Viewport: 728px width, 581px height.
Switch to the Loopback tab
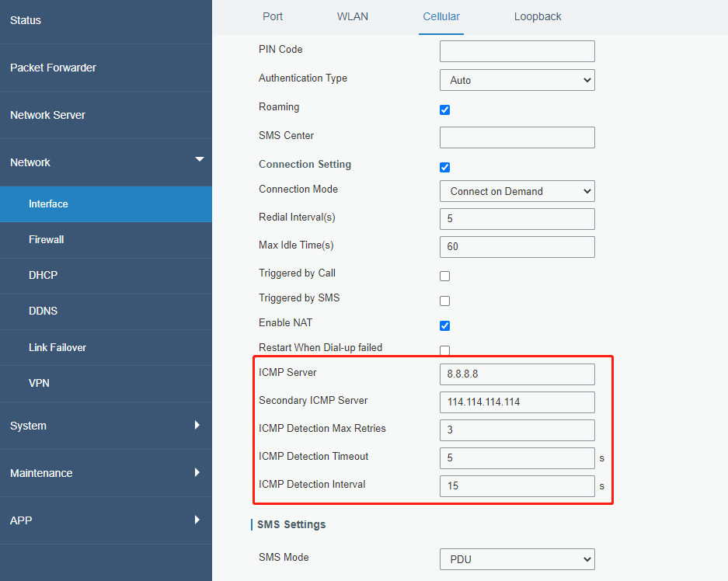coord(538,16)
